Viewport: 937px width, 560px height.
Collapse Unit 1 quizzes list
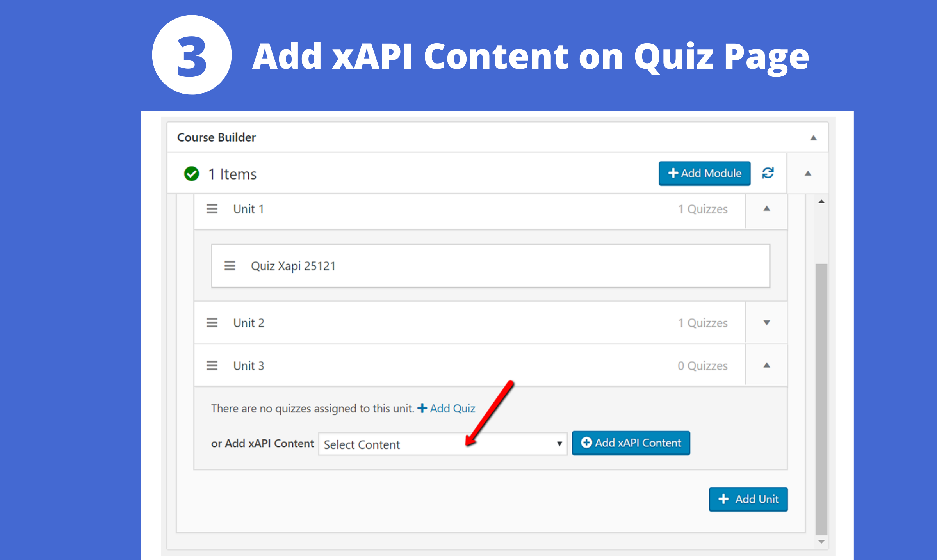767,209
